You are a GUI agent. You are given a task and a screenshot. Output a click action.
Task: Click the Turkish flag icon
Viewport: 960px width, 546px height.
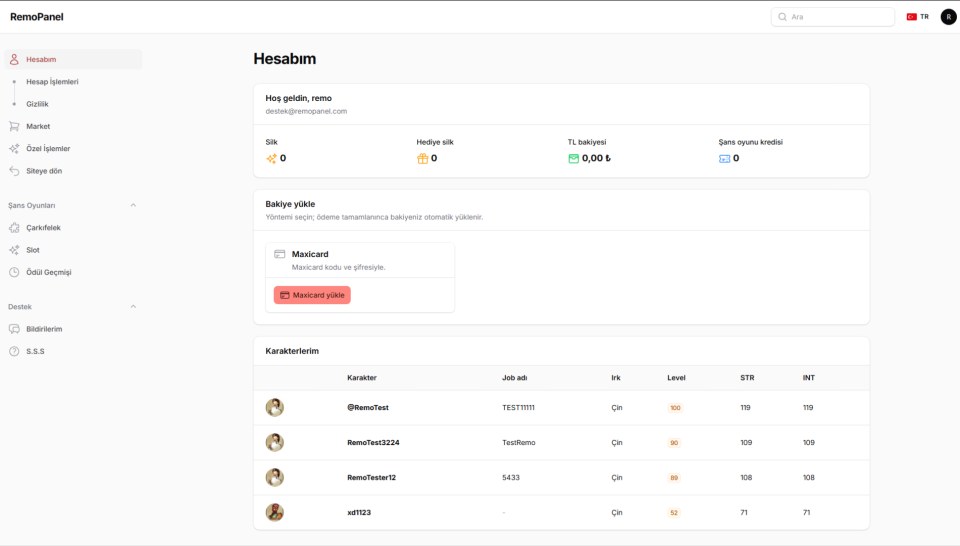[x=912, y=17]
